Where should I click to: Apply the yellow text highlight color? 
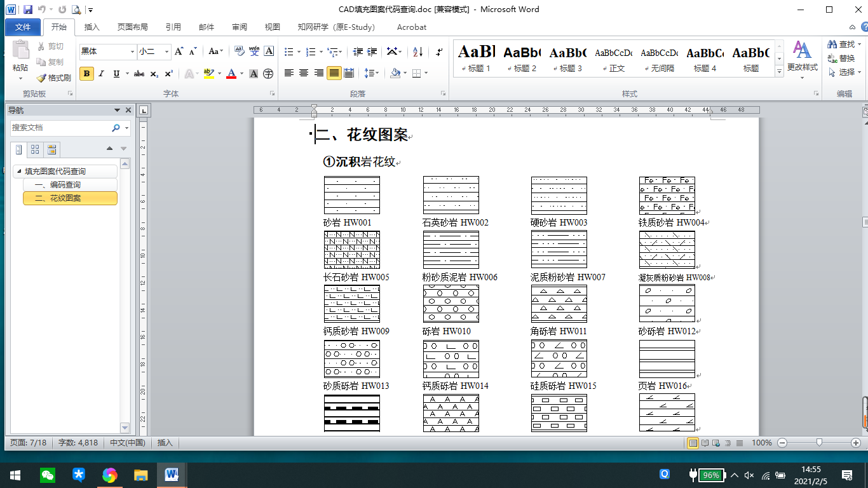tap(208, 74)
